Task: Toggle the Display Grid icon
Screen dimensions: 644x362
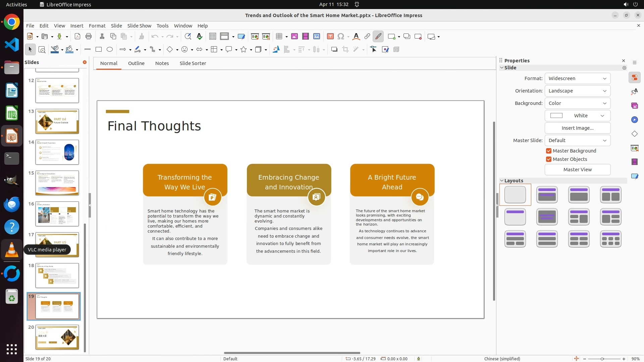Action: (x=212, y=37)
